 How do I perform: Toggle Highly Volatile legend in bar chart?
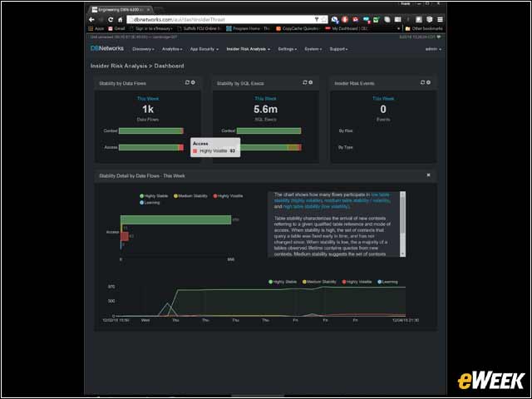[228, 196]
